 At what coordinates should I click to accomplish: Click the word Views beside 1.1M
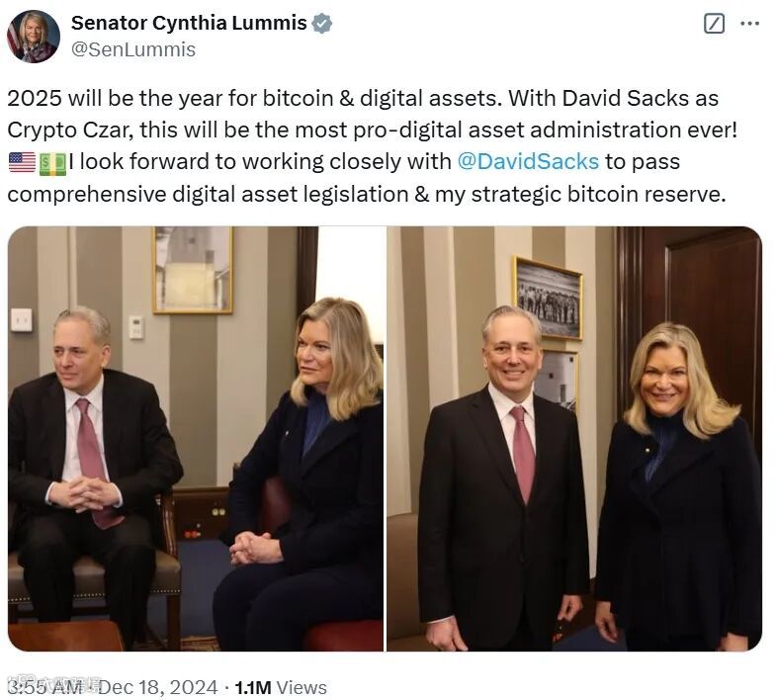click(x=302, y=687)
